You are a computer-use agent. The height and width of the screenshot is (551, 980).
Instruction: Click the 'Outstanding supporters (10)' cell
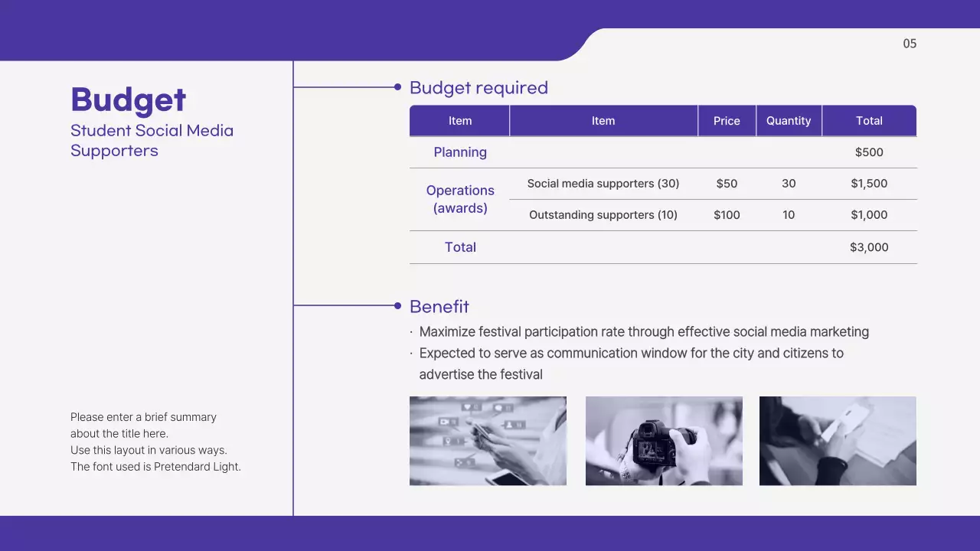coord(603,215)
